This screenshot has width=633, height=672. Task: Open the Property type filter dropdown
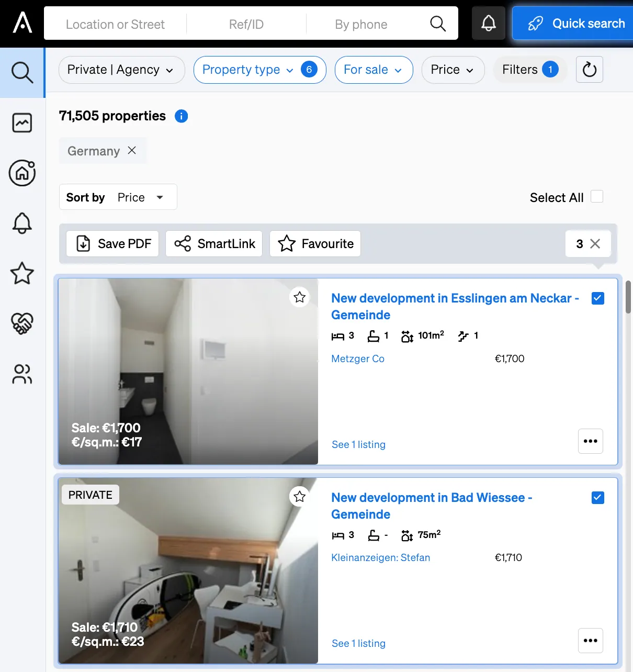[x=260, y=70]
